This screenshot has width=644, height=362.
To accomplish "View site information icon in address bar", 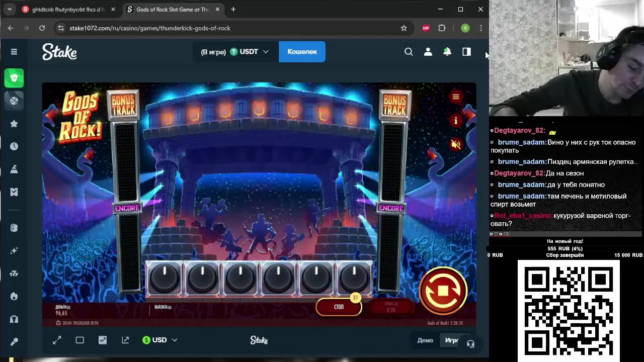I will [61, 28].
